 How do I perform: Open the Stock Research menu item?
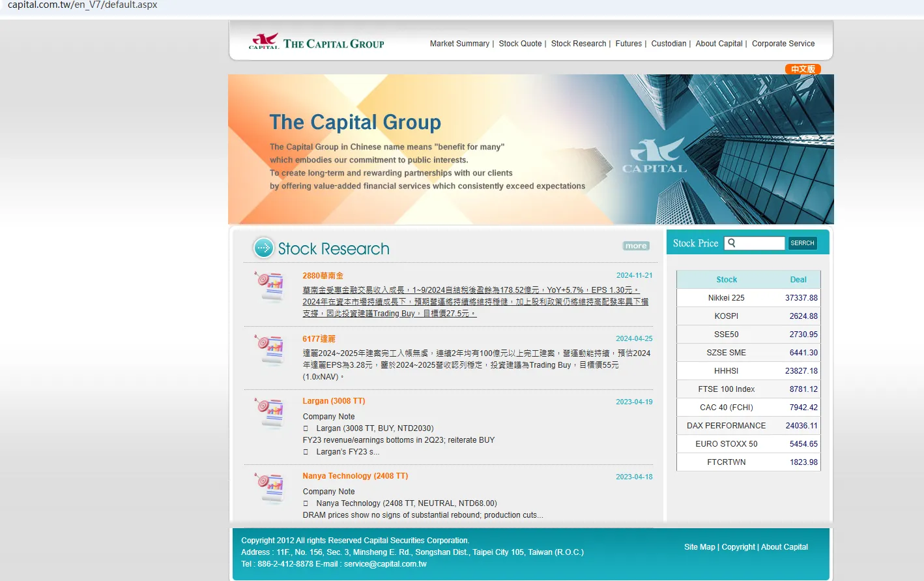(x=579, y=44)
